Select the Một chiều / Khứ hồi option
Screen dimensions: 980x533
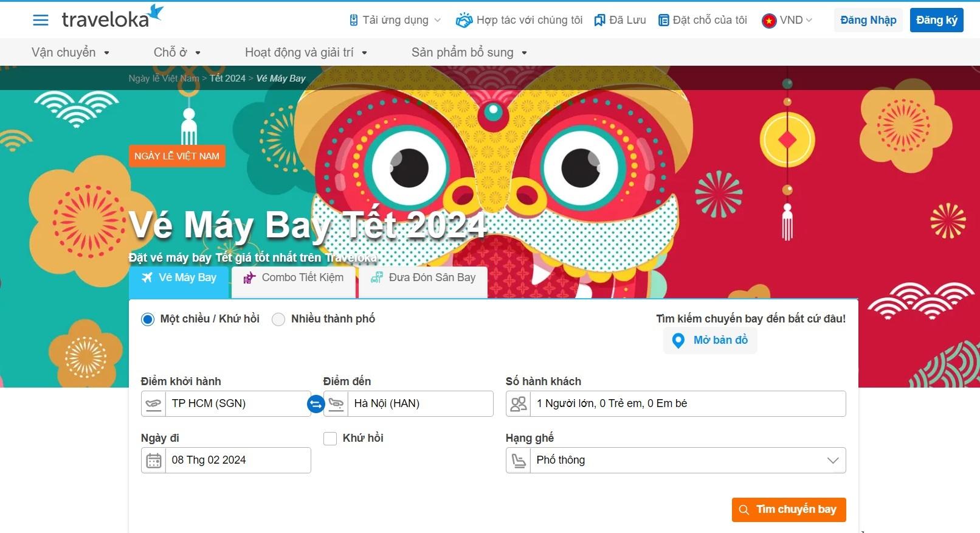coord(148,319)
